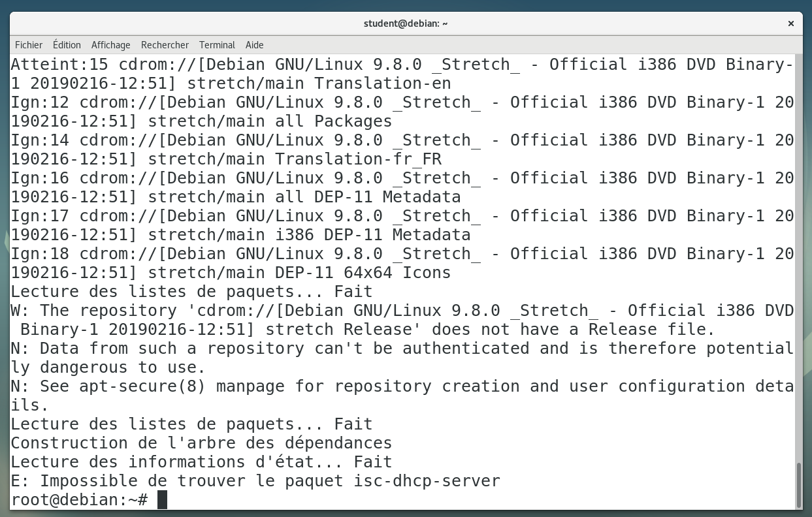Click the line starting 'Ign:18 cdrom://'
Screen dimensions: 812x517
402,263
